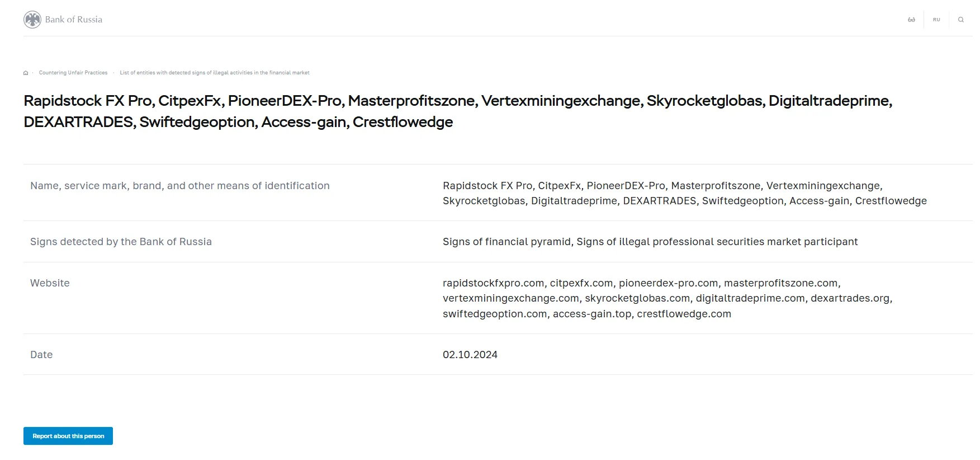
Task: Click Skyrocketglobas in the names cell
Action: 484,201
